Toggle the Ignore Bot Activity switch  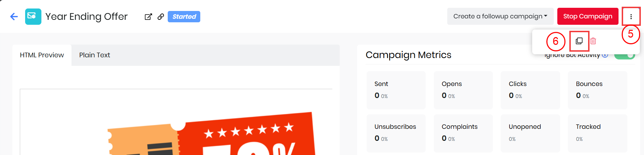(x=625, y=56)
